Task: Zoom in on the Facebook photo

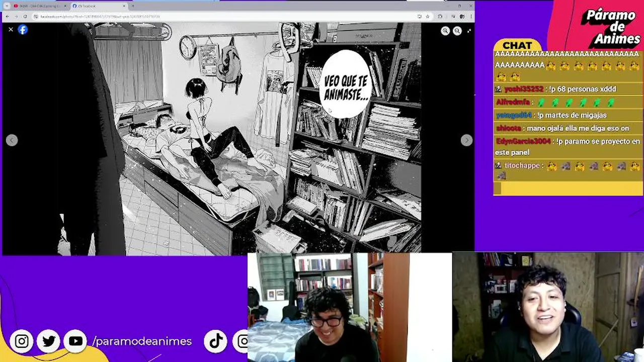Action: (x=445, y=31)
